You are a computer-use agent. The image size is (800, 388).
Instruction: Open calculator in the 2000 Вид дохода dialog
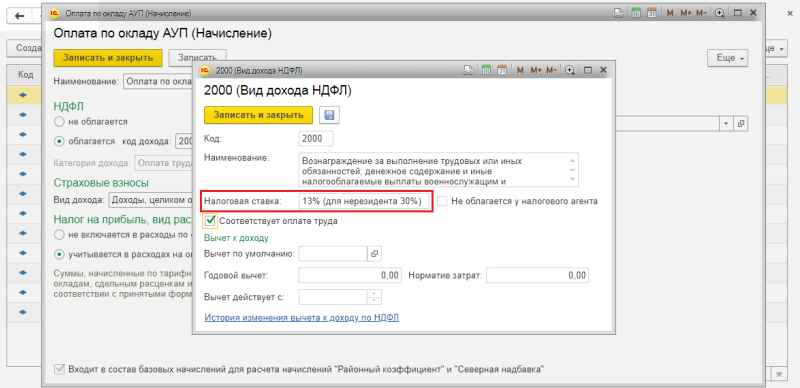(x=487, y=70)
